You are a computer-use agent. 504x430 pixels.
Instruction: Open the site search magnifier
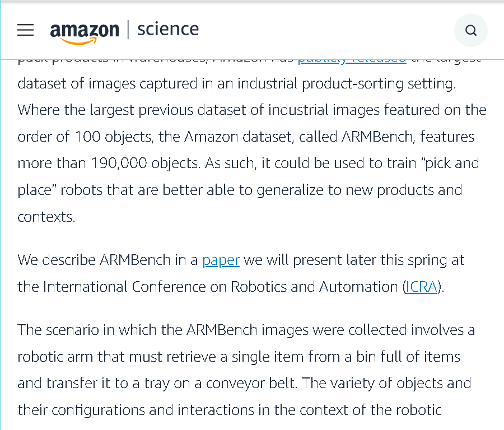coord(470,30)
